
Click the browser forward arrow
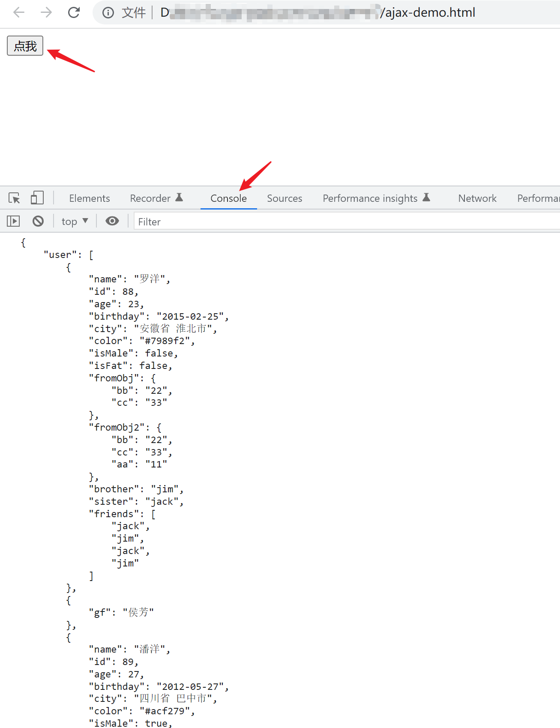[x=46, y=12]
